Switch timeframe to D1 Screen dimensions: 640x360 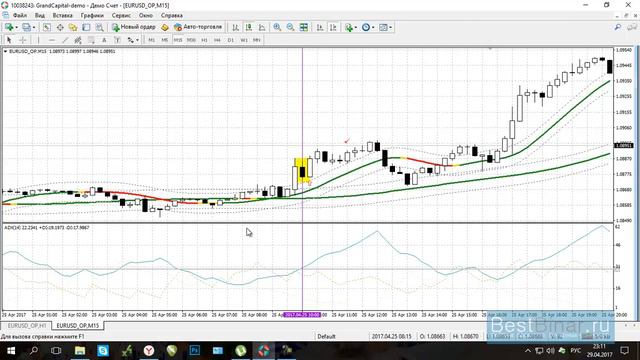tap(231, 40)
